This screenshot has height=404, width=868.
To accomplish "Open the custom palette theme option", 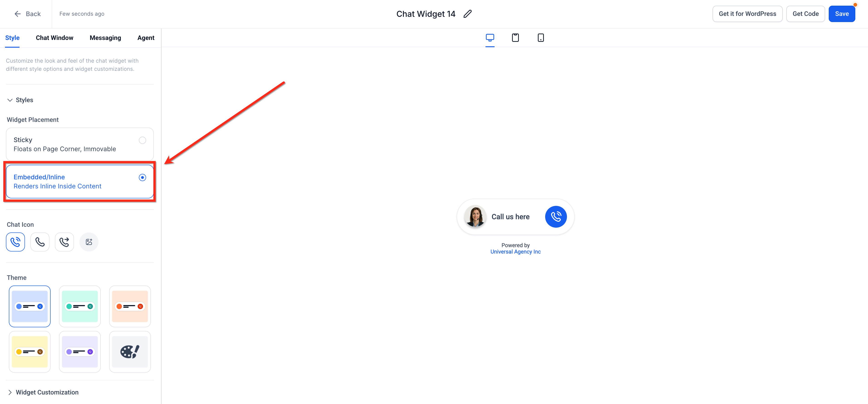I will tap(130, 352).
